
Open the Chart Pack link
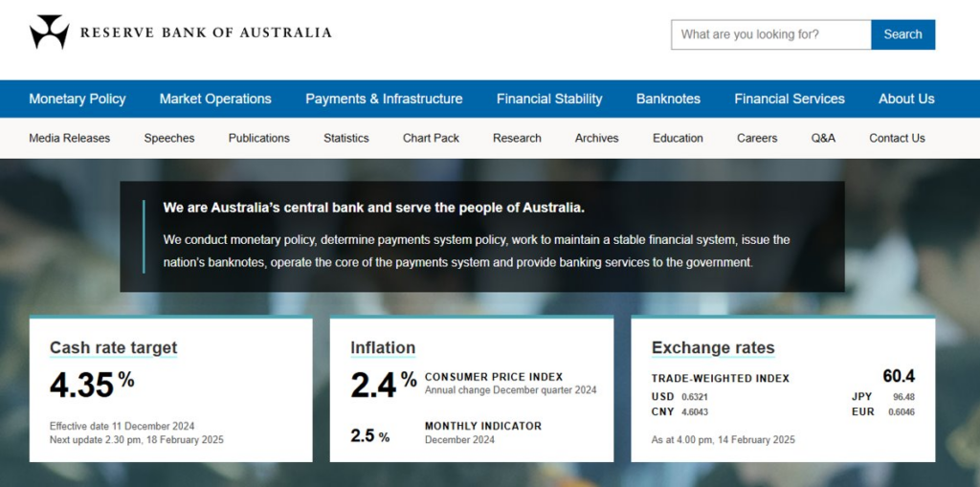pyautogui.click(x=431, y=138)
